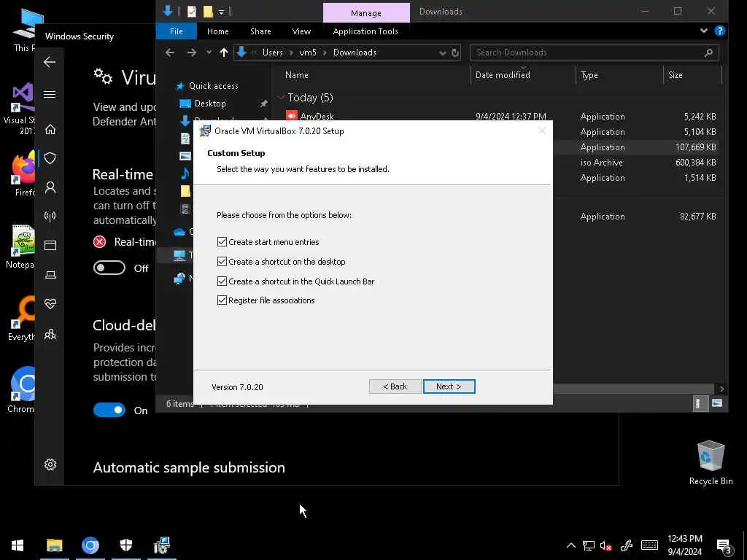Refresh the Downloads folder
This screenshot has width=747, height=560.
point(455,52)
